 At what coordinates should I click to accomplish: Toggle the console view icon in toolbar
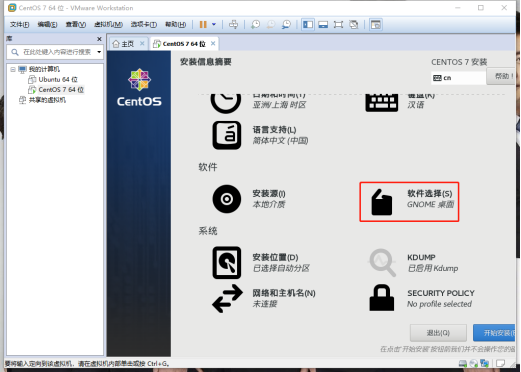tap(376, 24)
